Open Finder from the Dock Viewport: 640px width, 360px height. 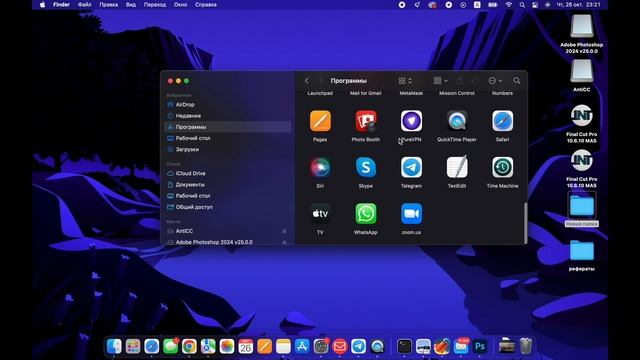114,347
